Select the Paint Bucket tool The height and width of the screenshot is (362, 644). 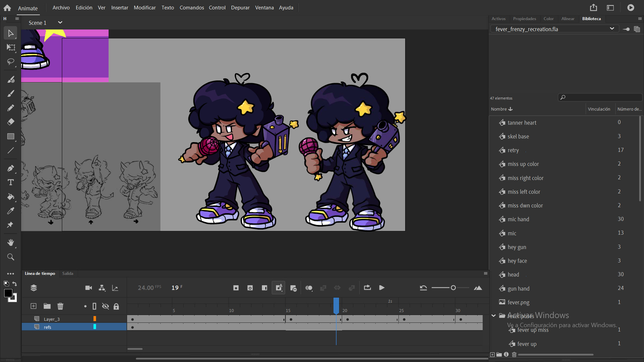click(x=10, y=197)
